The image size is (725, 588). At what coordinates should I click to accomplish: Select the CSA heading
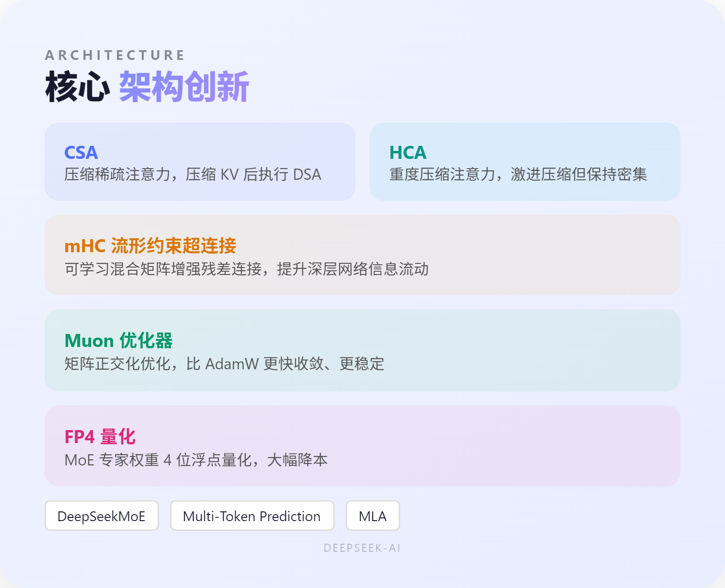[x=81, y=152]
